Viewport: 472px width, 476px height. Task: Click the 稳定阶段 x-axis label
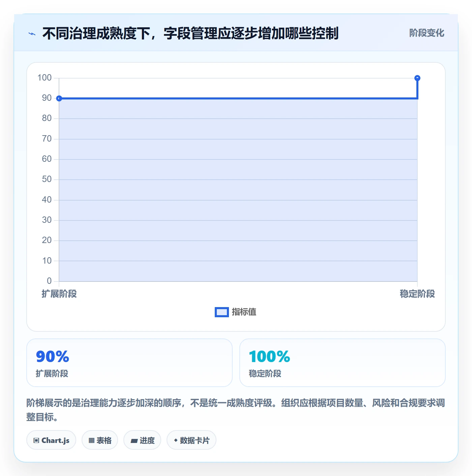pyautogui.click(x=417, y=294)
